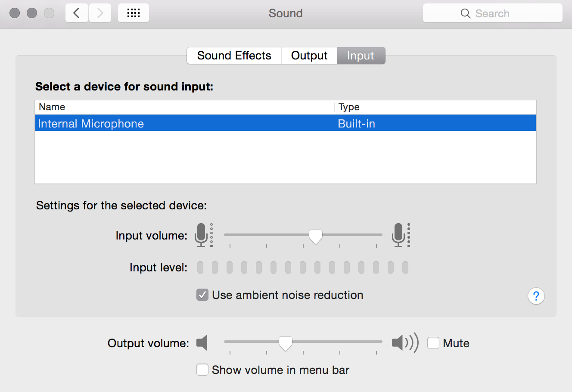Enable the Mute checkbox
This screenshot has width=572, height=392.
point(433,343)
